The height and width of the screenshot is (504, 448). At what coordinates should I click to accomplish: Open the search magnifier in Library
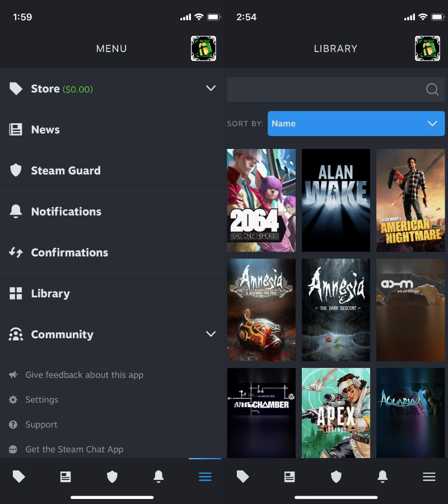tap(431, 89)
